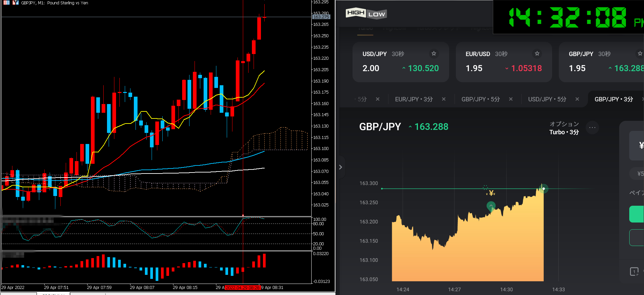This screenshot has width=644, height=295.
Task: Favorite the GBP/JPY 30秒 card star
Action: 640,54
